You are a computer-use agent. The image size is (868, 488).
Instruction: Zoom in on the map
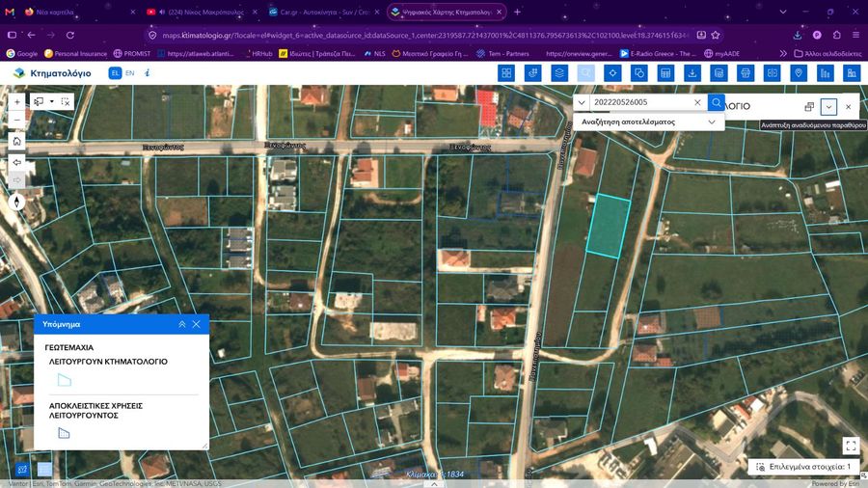(x=17, y=102)
